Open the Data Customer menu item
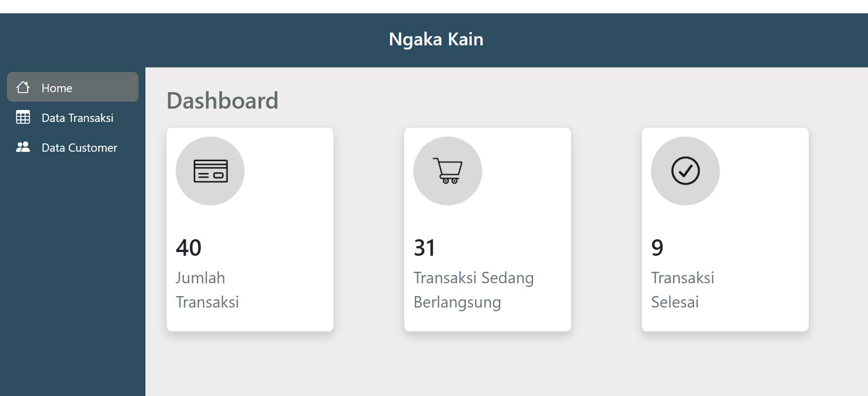 point(72,147)
